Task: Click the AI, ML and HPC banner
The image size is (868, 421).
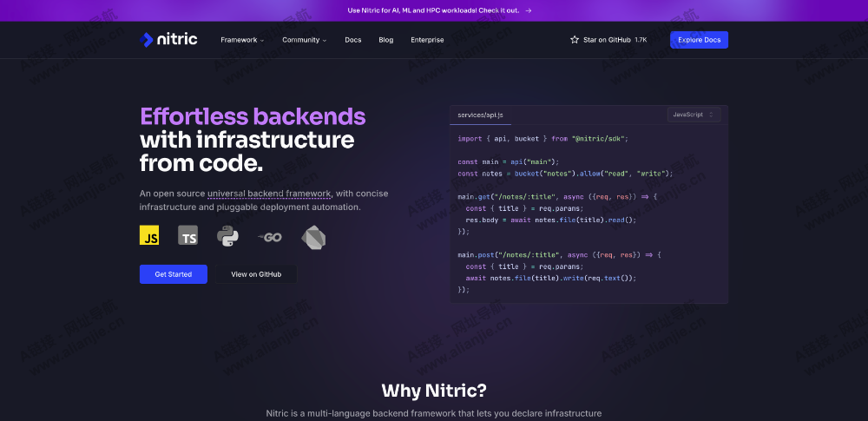Action: [x=433, y=10]
